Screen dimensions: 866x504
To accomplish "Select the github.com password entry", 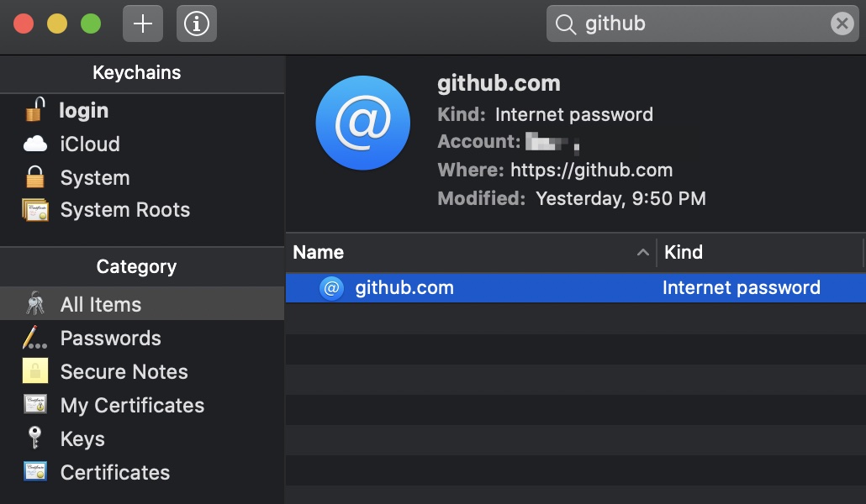I will coord(404,287).
